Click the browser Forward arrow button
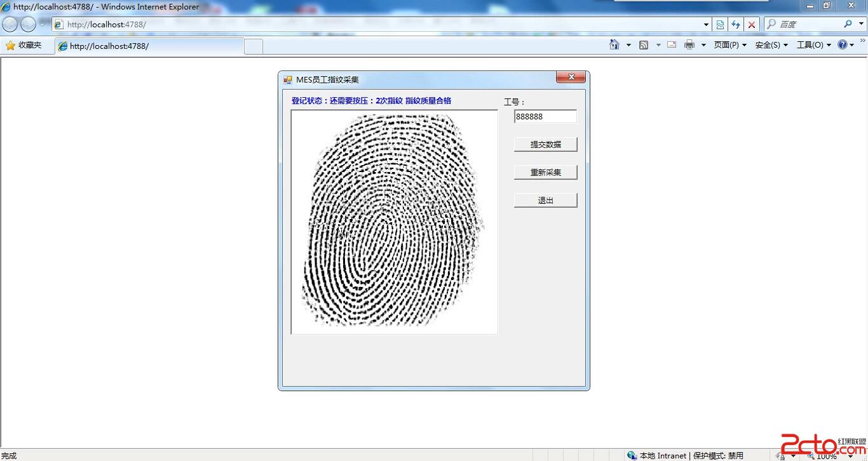868x461 pixels. coord(28,24)
